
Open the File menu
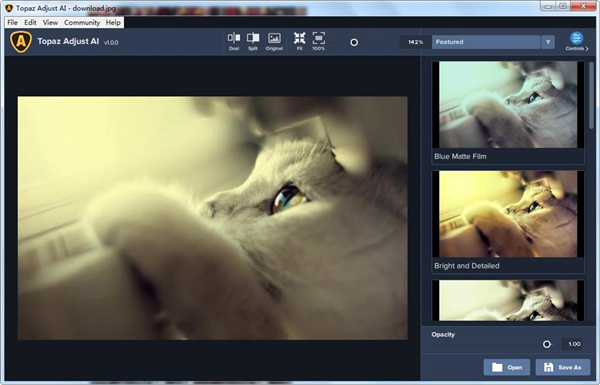point(12,23)
